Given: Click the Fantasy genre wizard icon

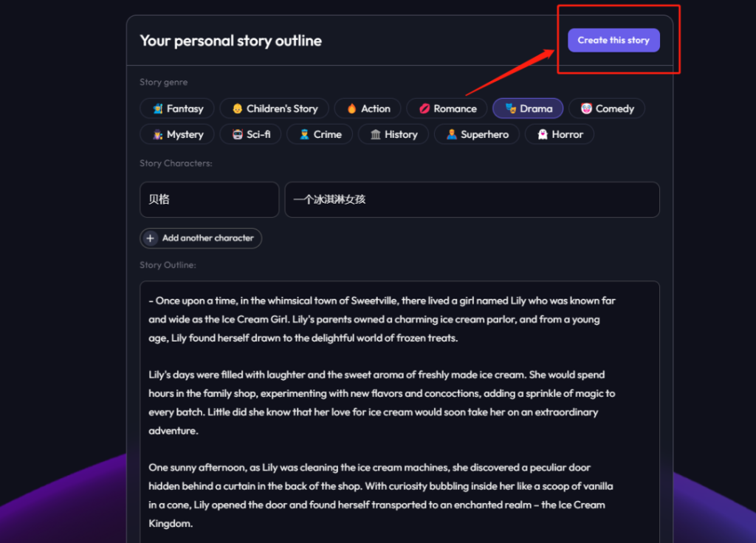Looking at the screenshot, I should pos(158,109).
